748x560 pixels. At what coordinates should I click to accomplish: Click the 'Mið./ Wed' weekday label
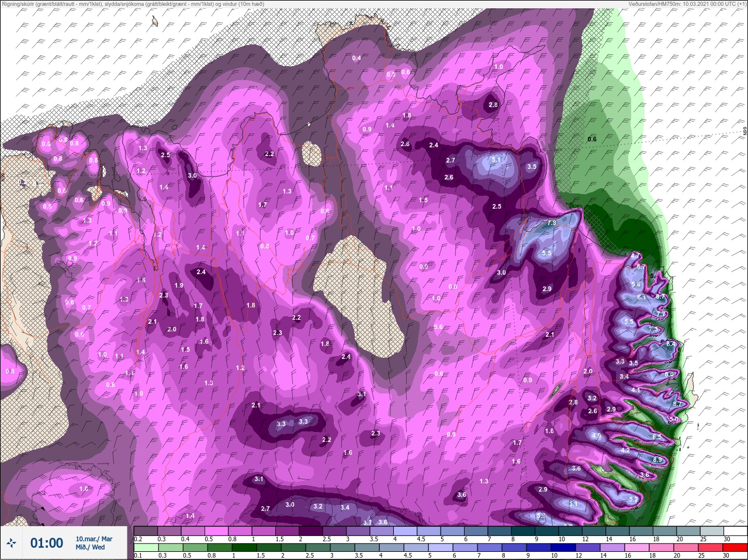point(90,548)
